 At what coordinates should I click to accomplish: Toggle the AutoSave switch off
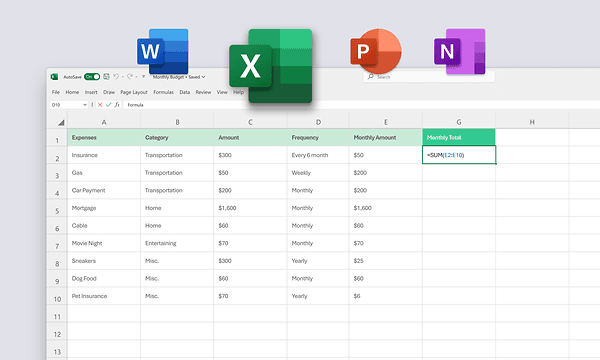[92, 77]
